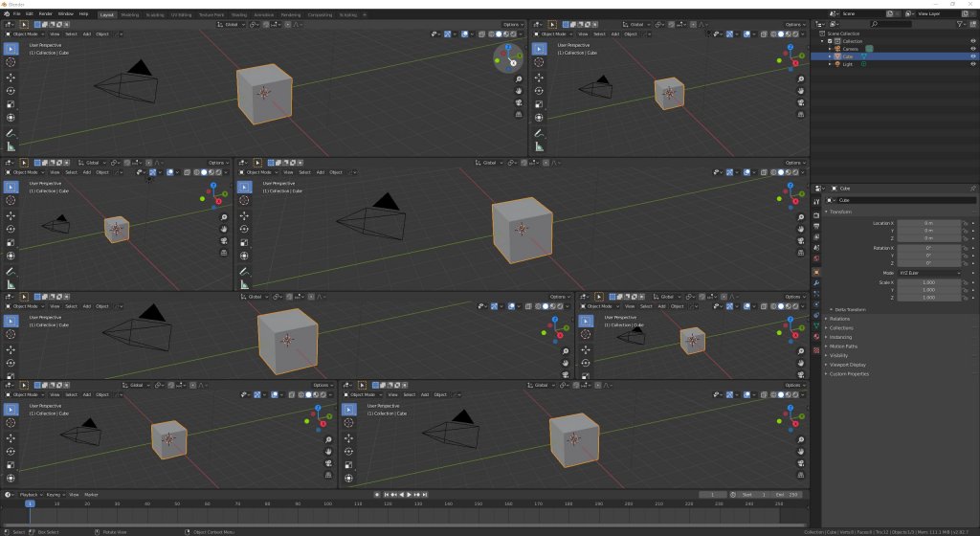Screen dimensions: 980x536
Task: Click the timeline current frame marker
Action: pos(29,503)
